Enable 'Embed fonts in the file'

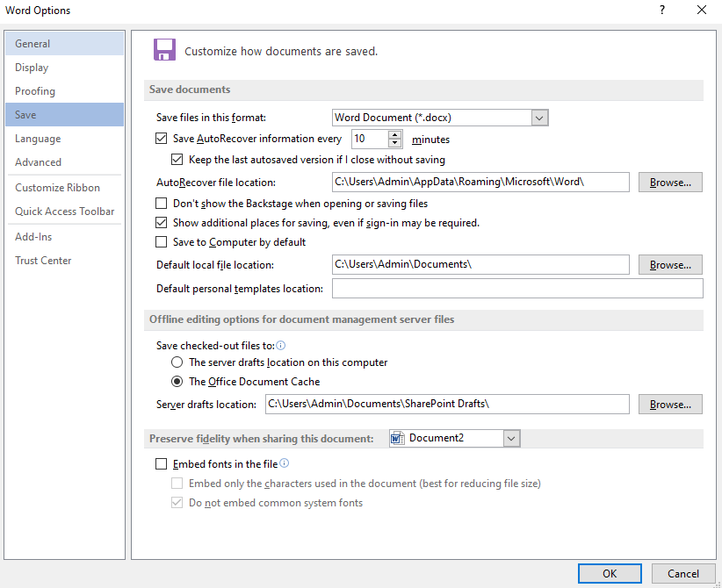[162, 463]
